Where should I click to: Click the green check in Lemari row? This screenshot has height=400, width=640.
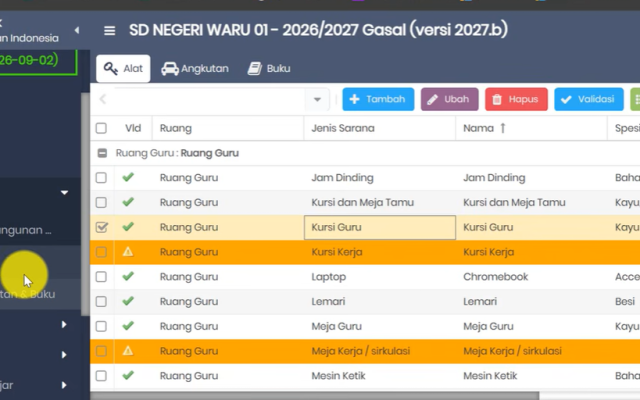pos(128,301)
